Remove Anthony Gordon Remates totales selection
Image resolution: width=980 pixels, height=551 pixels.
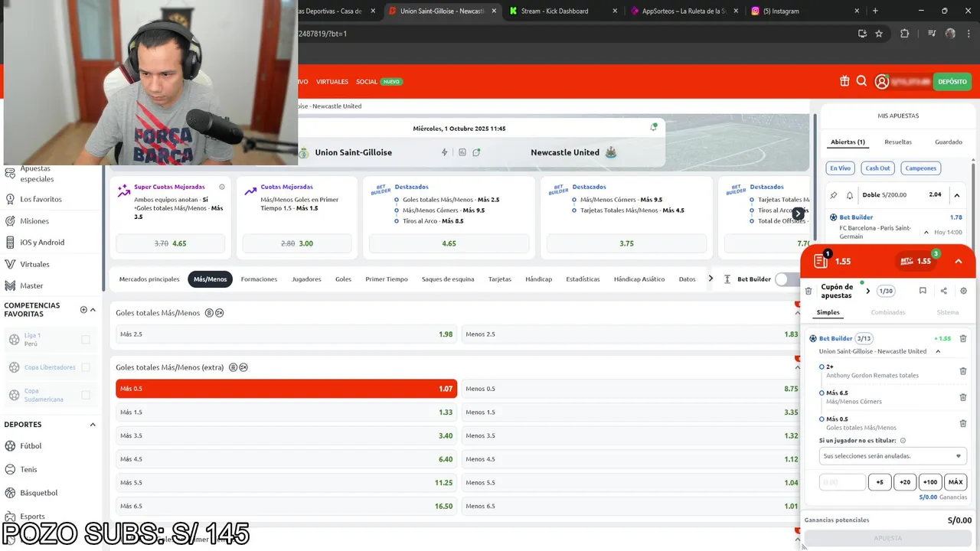[x=963, y=371]
